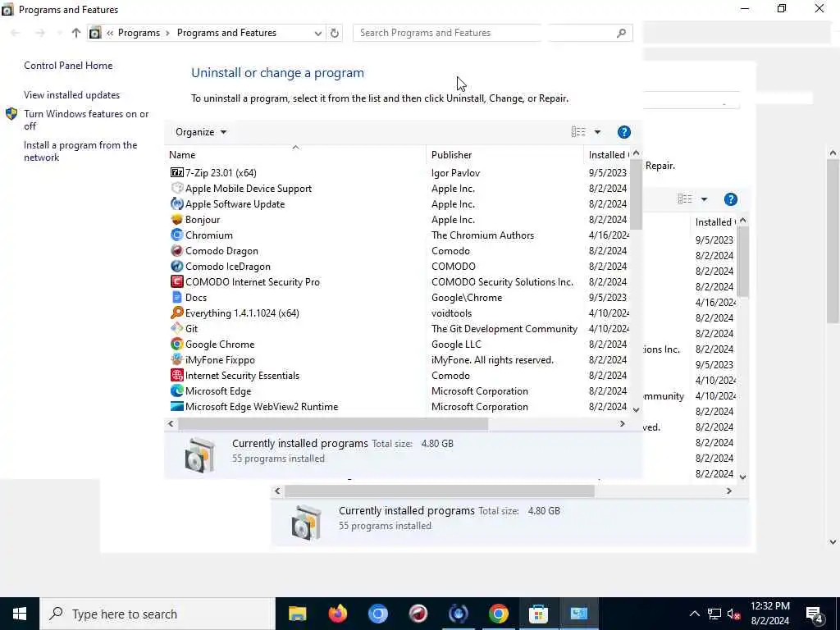Select the 7-Zip 23.01 (x64) program icon
Viewport: 840px width, 630px height.
[x=177, y=172]
